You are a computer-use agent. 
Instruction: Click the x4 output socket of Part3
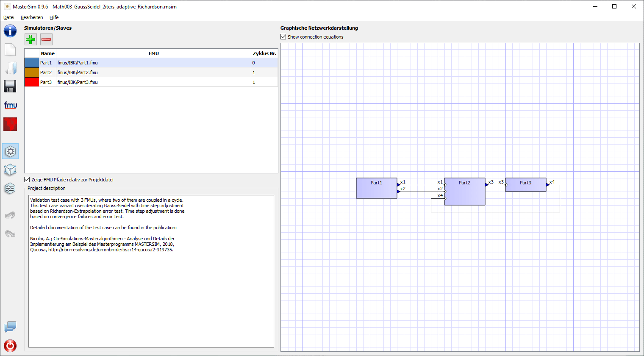click(548, 185)
